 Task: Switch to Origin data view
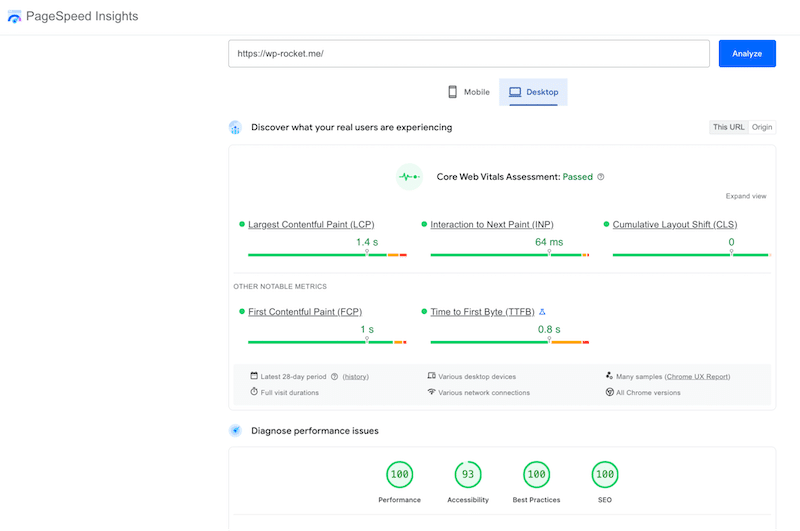762,128
